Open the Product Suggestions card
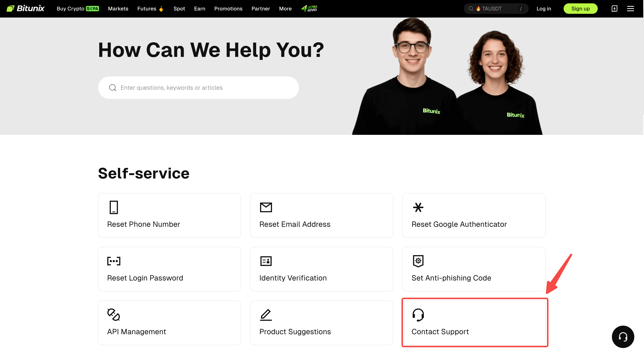 (321, 323)
